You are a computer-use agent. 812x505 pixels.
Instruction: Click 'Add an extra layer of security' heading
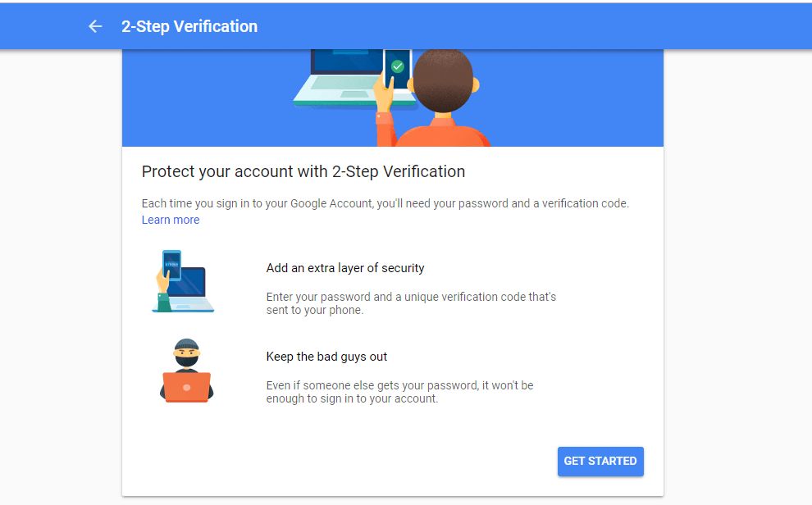344,268
